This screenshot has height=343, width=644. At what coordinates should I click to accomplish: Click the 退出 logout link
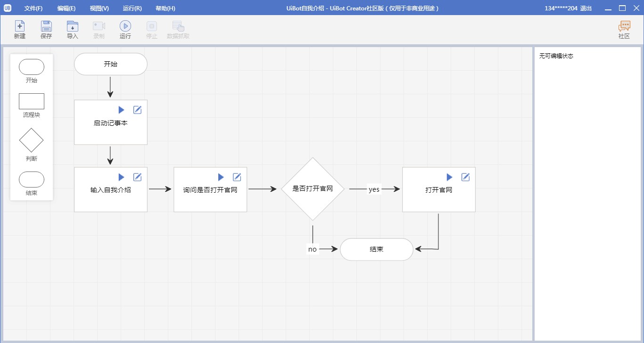tap(586, 8)
